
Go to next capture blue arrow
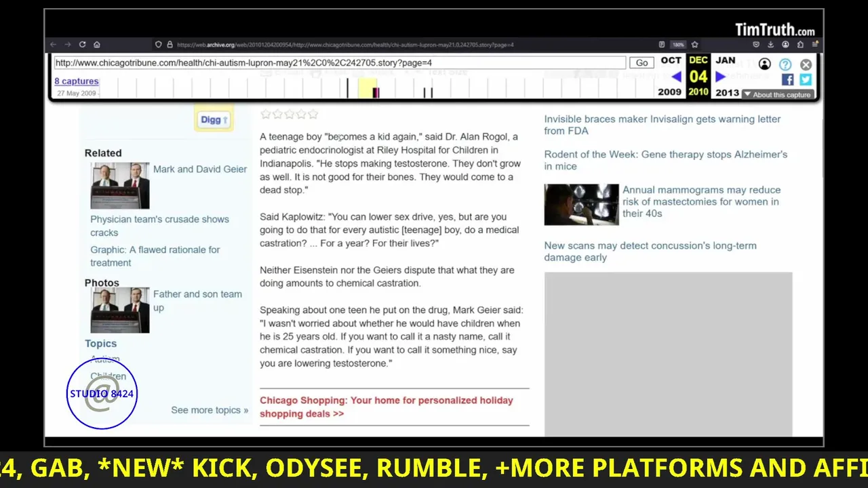pyautogui.click(x=721, y=77)
